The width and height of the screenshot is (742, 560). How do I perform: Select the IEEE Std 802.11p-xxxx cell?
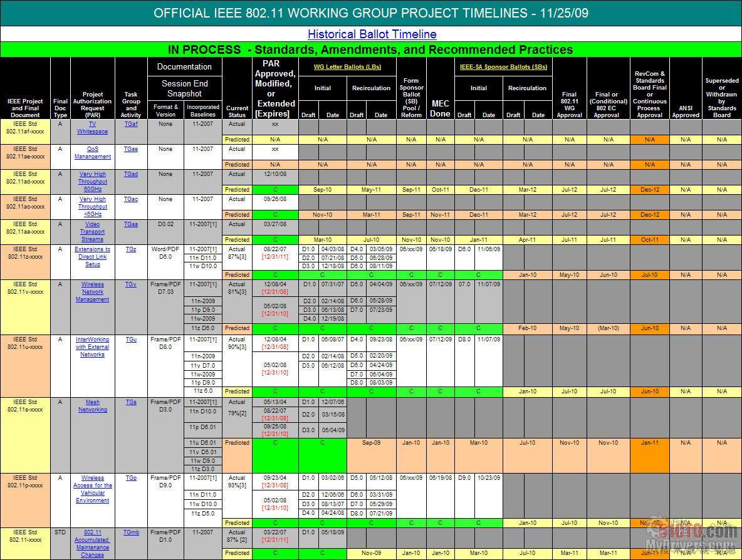pos(26,500)
